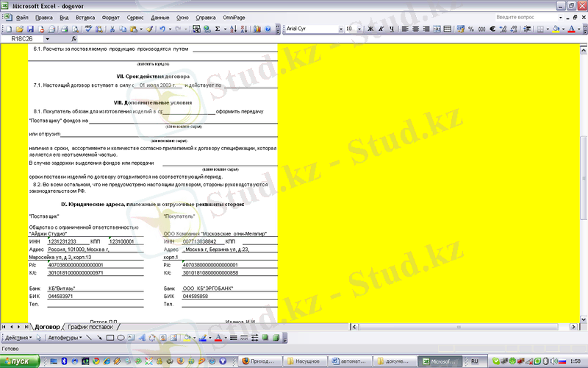Open the font size dropdown
Image resolution: width=588 pixels, height=368 pixels.
pyautogui.click(x=359, y=29)
